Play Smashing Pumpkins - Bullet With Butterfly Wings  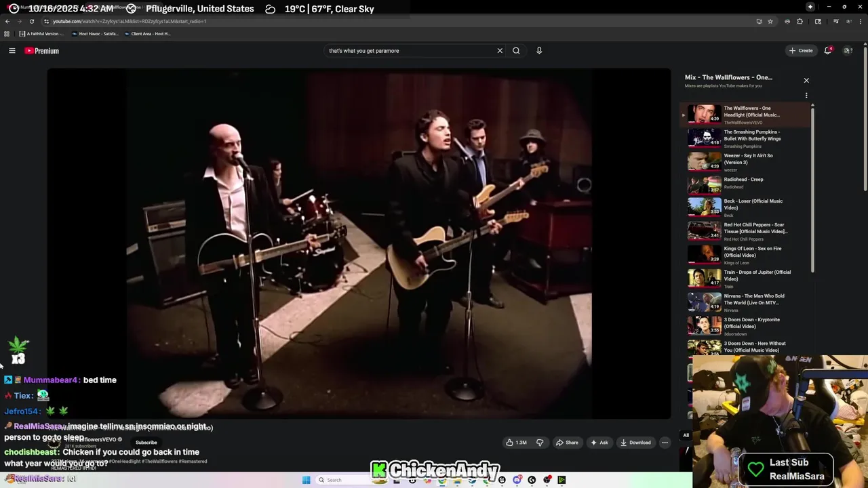click(746, 138)
